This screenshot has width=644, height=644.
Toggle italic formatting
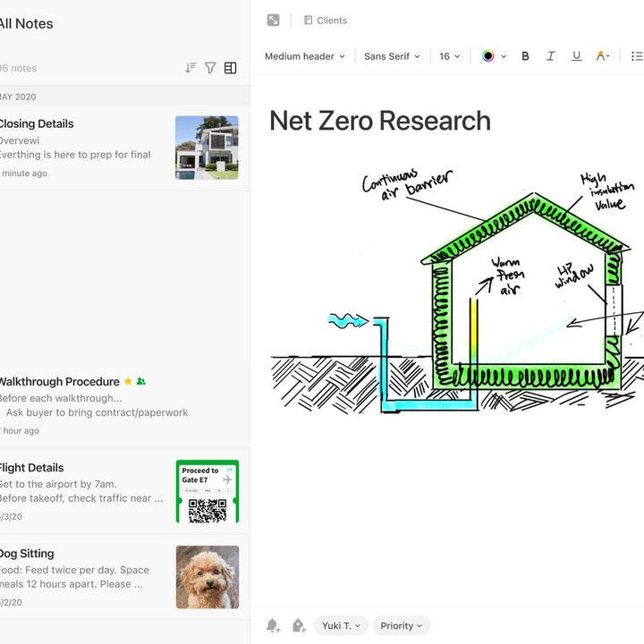tap(551, 56)
